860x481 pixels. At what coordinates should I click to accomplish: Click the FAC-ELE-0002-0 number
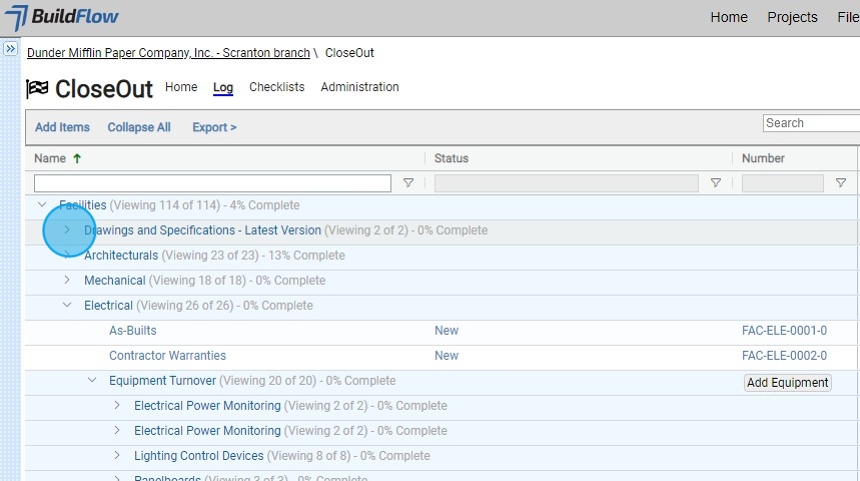click(784, 355)
